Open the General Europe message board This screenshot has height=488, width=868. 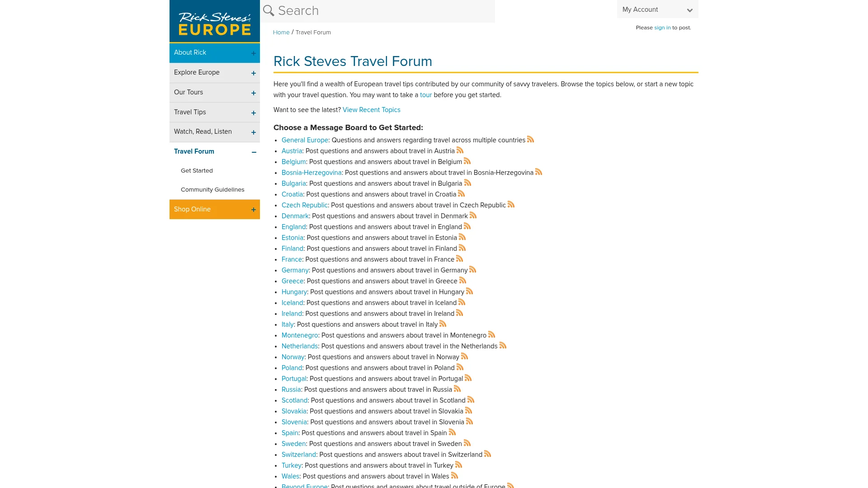coord(305,140)
